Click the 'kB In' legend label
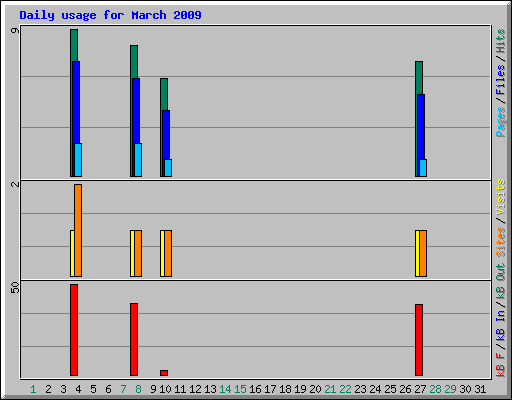This screenshot has width=512, height=400. (500, 325)
